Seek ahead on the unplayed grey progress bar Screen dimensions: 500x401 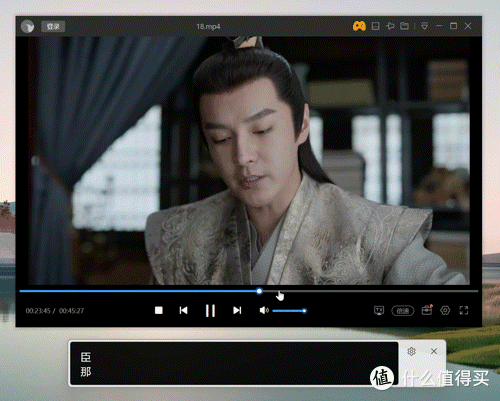pos(370,291)
